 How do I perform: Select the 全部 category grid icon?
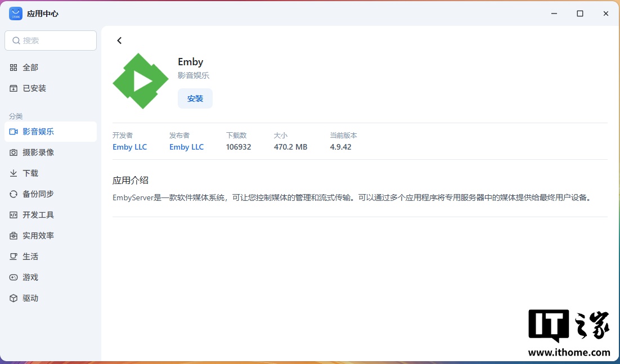14,68
